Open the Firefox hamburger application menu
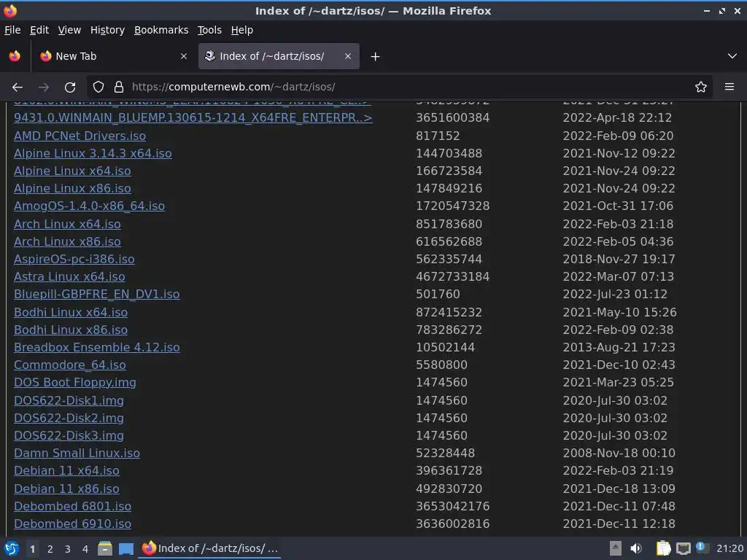 click(729, 87)
